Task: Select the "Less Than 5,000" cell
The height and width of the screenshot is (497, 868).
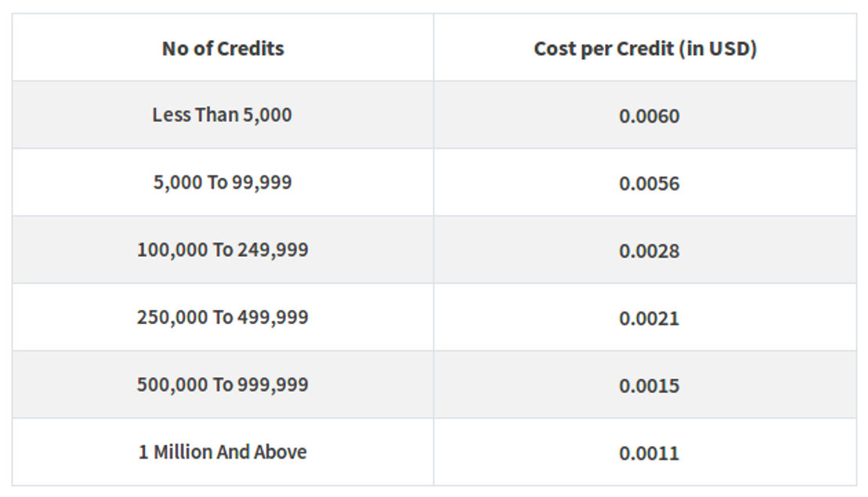Action: coord(222,115)
